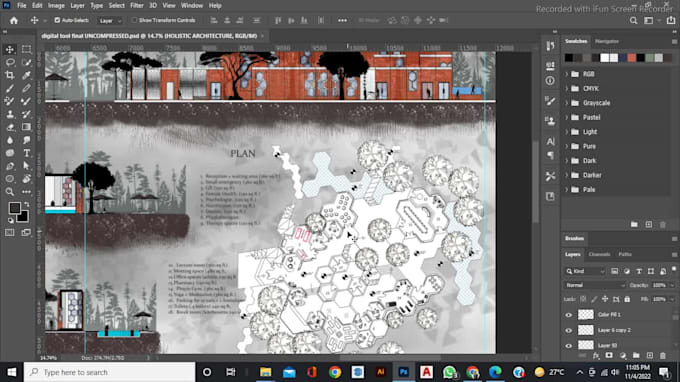This screenshot has width=680, height=382.
Task: Expand the Pastel swatch group
Action: point(566,118)
